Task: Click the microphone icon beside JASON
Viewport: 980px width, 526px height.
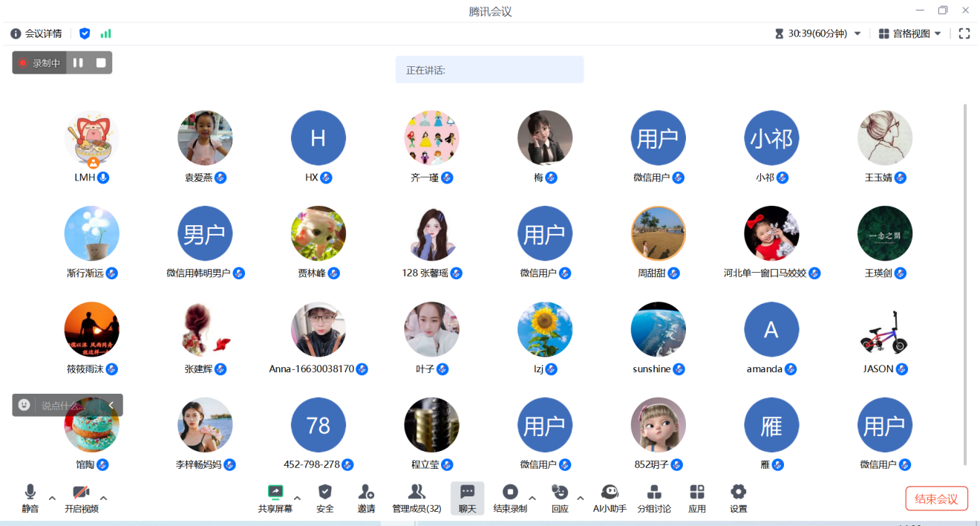Action: tap(901, 368)
